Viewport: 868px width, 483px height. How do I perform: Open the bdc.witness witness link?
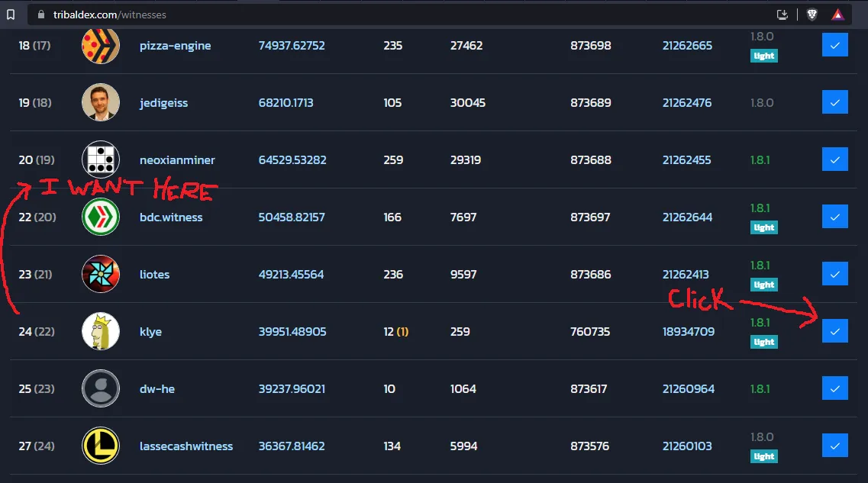[x=171, y=217]
